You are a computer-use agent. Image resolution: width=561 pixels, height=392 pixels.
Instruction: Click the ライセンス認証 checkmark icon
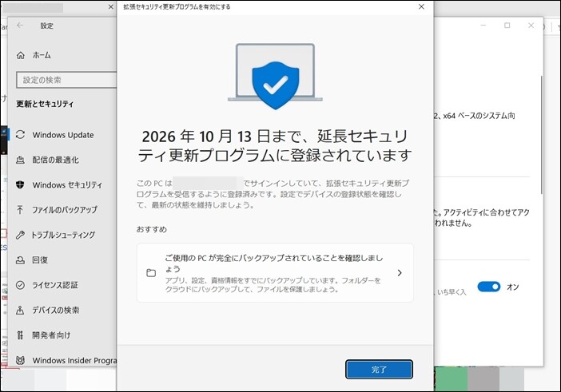coord(21,285)
